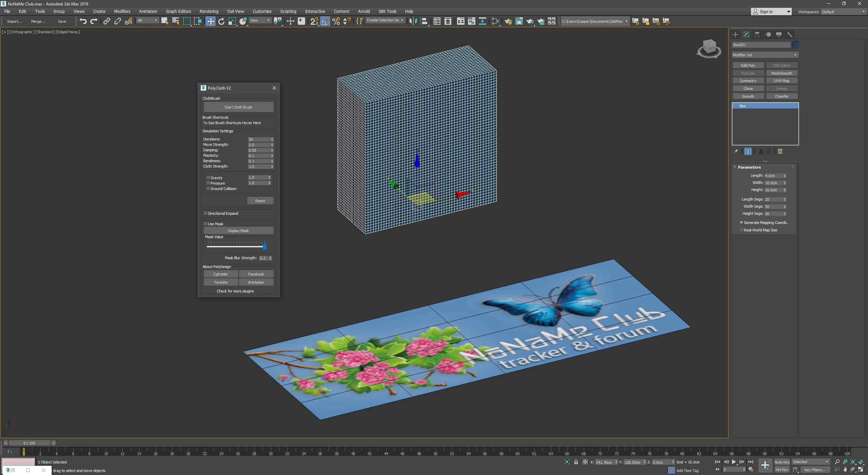Image resolution: width=868 pixels, height=475 pixels.
Task: Click the Undo arrow icon
Action: 83,21
